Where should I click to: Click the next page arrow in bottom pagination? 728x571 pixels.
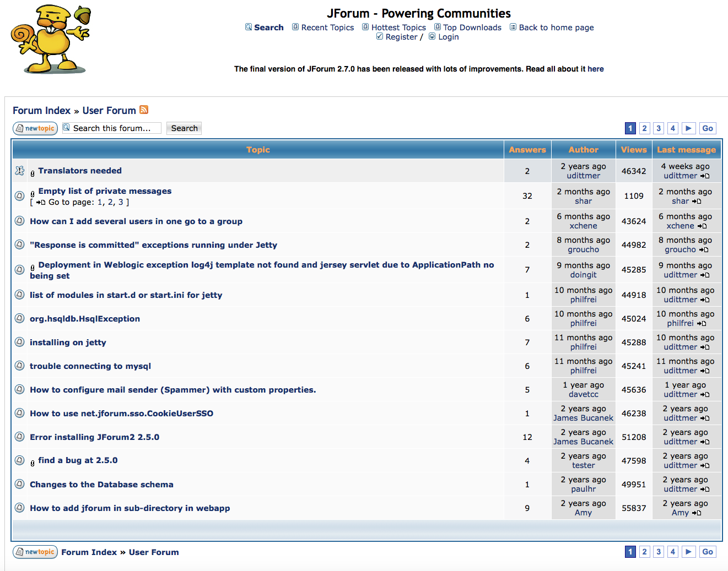coord(689,552)
